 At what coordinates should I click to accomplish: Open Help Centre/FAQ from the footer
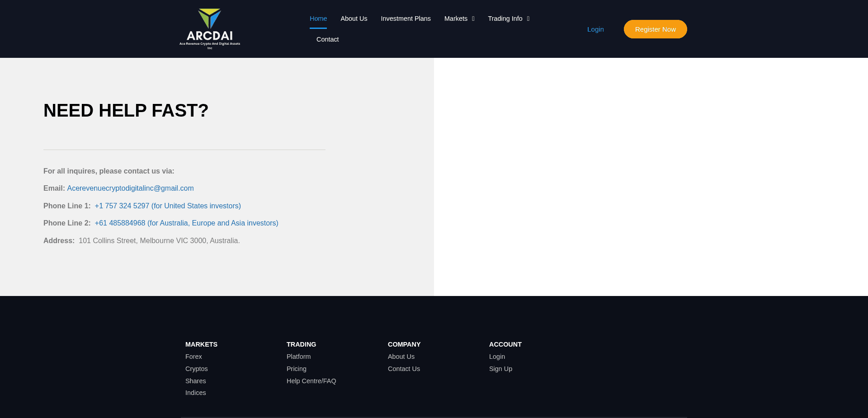coord(311,381)
